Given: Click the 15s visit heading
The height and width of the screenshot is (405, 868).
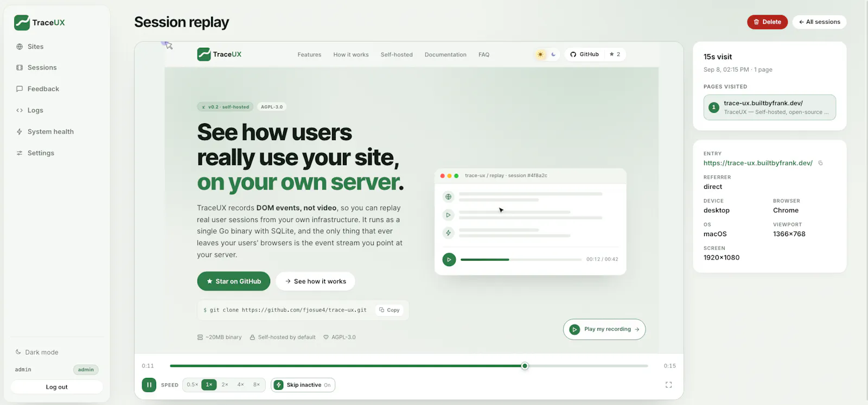Looking at the screenshot, I should coord(718,56).
